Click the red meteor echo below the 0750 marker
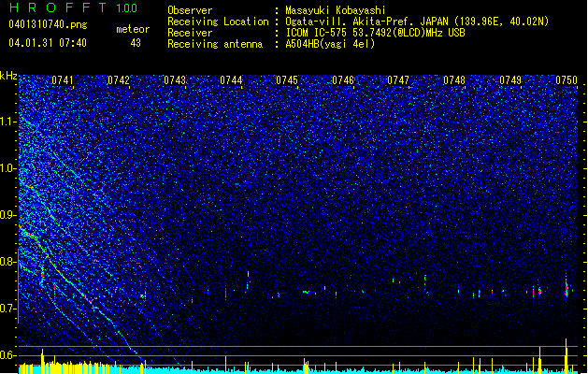Viewport: 588px width, 374px height. [566, 288]
